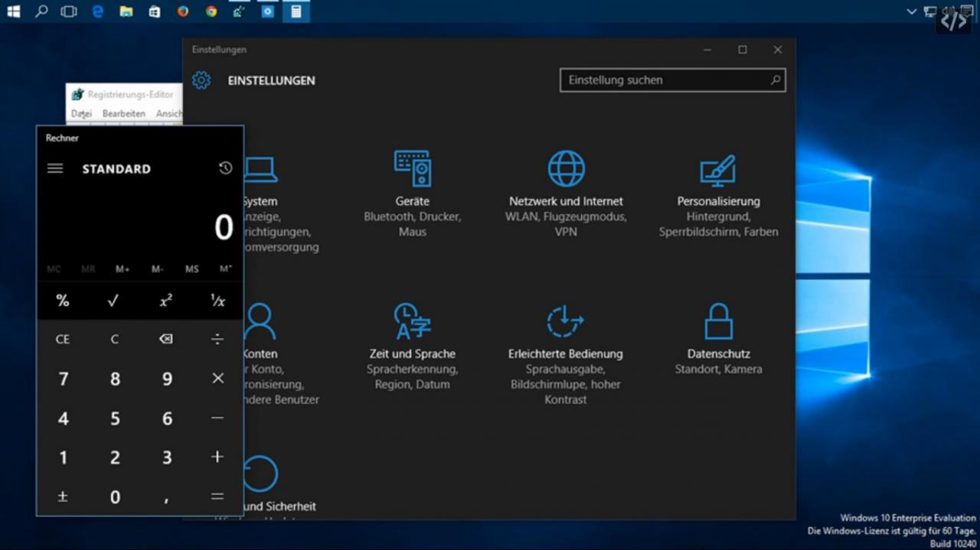The image size is (980, 550).
Task: Open Datenschutz lock icon
Action: click(x=718, y=321)
